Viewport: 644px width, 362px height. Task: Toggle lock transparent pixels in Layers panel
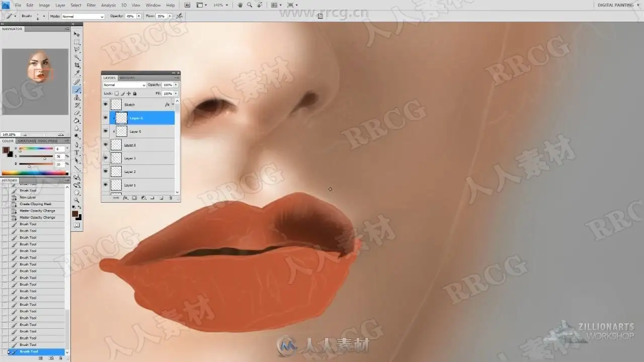pyautogui.click(x=117, y=94)
